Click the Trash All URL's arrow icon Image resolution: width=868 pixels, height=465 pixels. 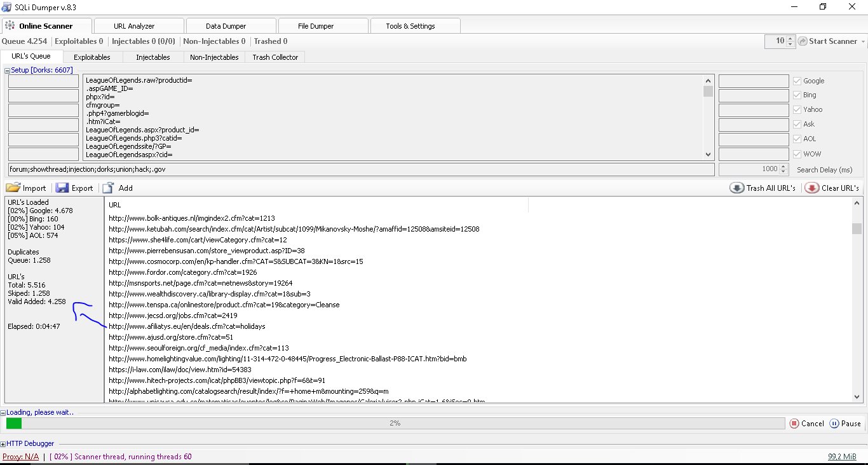click(736, 188)
